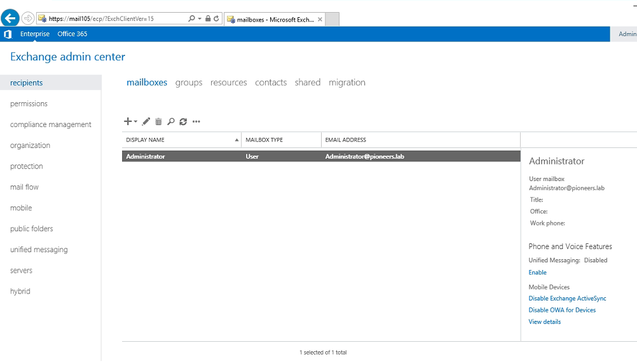Click the Edit pencil icon
637x364 pixels.
pyautogui.click(x=146, y=121)
